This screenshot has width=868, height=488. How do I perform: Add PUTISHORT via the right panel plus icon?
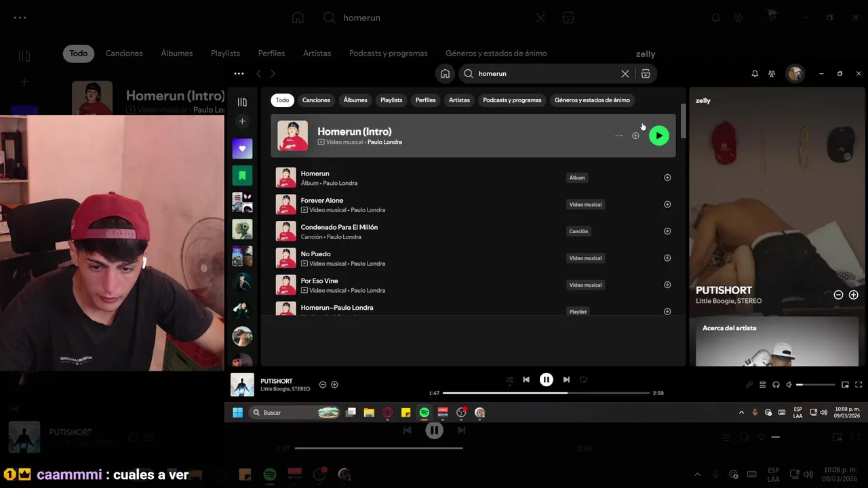[854, 295]
